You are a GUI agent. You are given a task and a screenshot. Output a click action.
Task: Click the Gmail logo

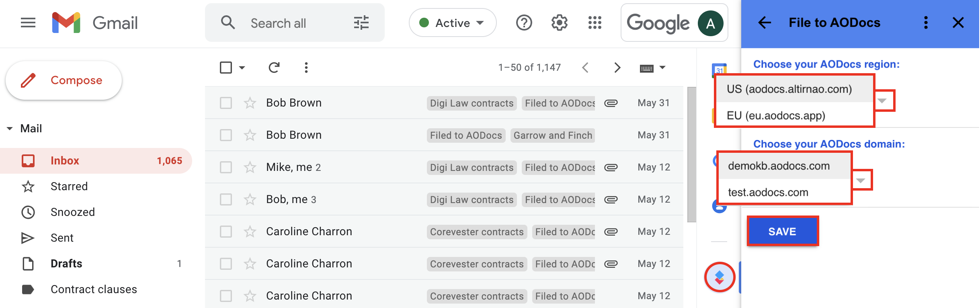95,23
